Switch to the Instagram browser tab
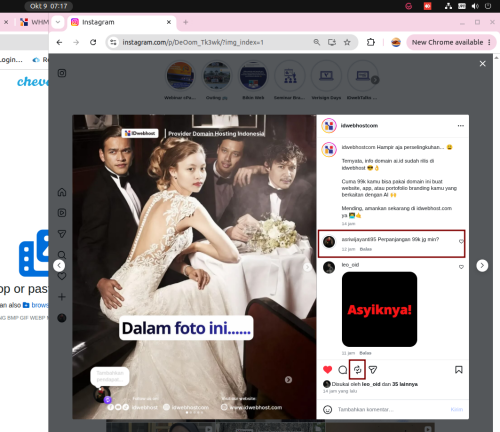The height and width of the screenshot is (432, 500). (120, 22)
